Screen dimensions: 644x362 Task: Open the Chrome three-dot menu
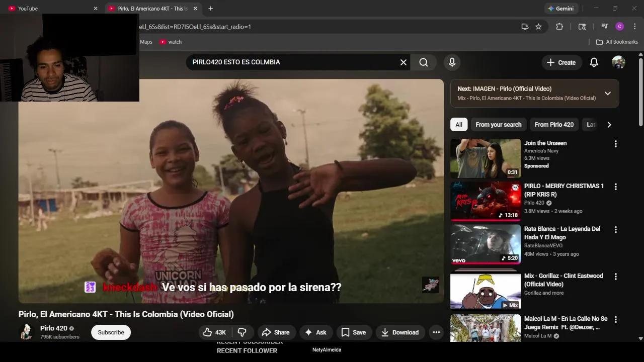pyautogui.click(x=635, y=27)
